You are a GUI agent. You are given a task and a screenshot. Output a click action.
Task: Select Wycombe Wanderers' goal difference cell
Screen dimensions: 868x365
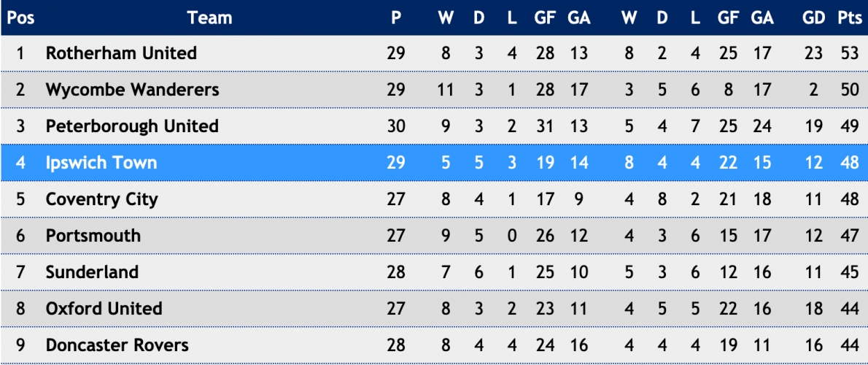pyautogui.click(x=813, y=90)
